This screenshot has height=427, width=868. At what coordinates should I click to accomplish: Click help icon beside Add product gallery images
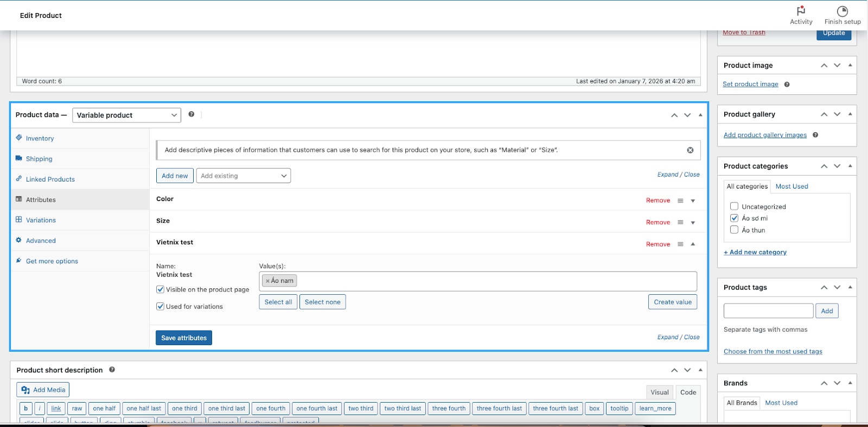click(x=815, y=135)
